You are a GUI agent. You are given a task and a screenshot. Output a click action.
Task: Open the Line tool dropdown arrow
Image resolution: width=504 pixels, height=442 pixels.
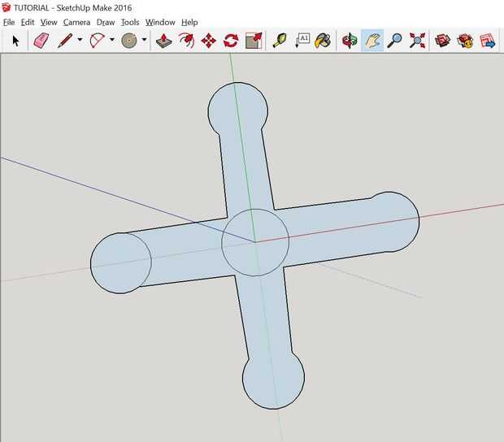click(80, 40)
